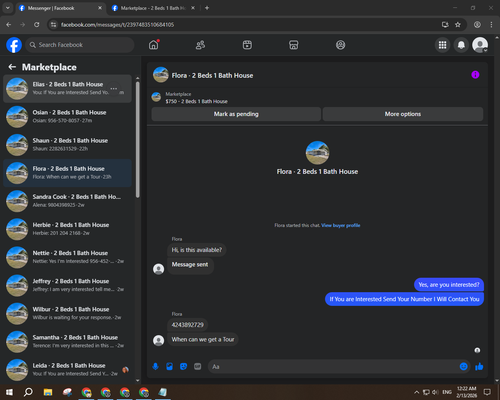The width and height of the screenshot is (500, 400).
Task: Open the apps grid menu
Action: 442,45
